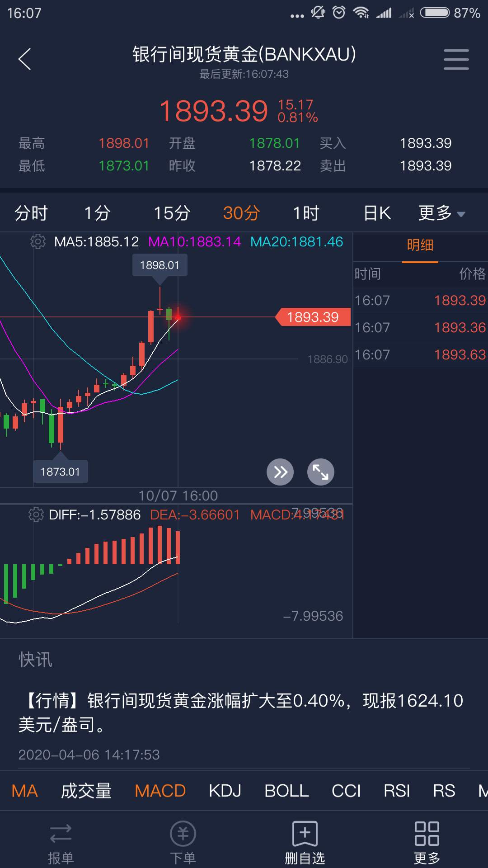Select the 日K timeframe tab
The width and height of the screenshot is (488, 868).
(377, 213)
